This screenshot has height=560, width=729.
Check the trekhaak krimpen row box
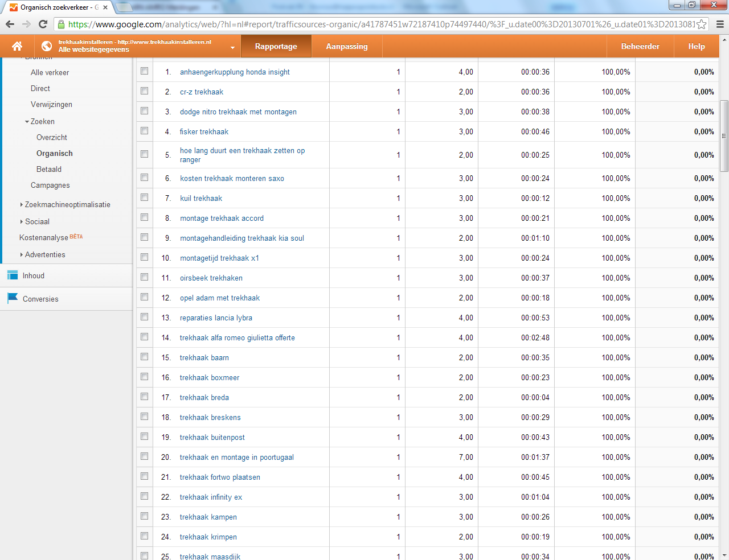click(145, 536)
